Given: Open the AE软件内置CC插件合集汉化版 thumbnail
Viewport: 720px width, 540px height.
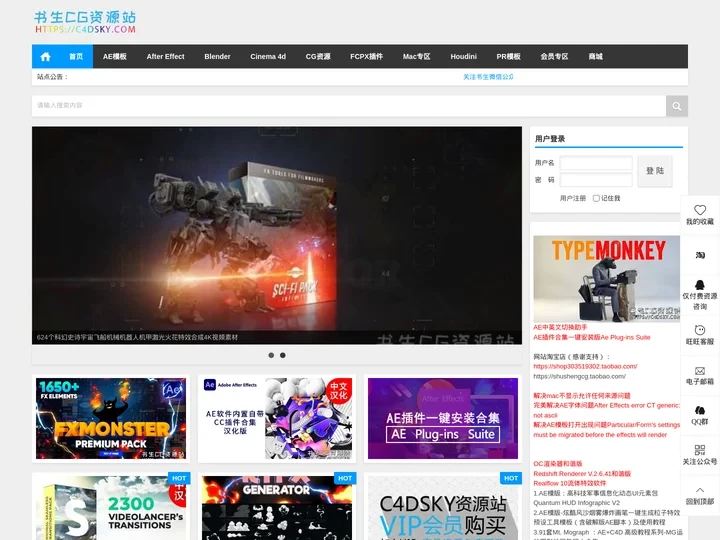Looking at the screenshot, I should pos(277,418).
